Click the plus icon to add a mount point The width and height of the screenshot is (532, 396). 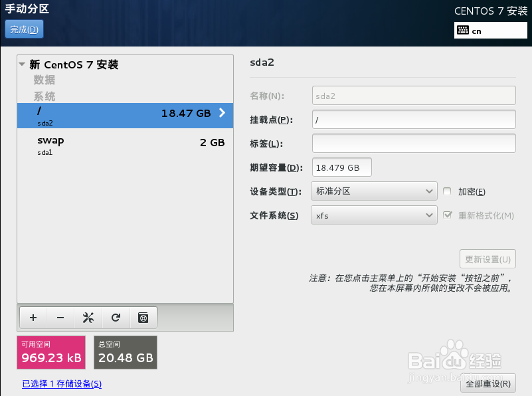point(33,318)
